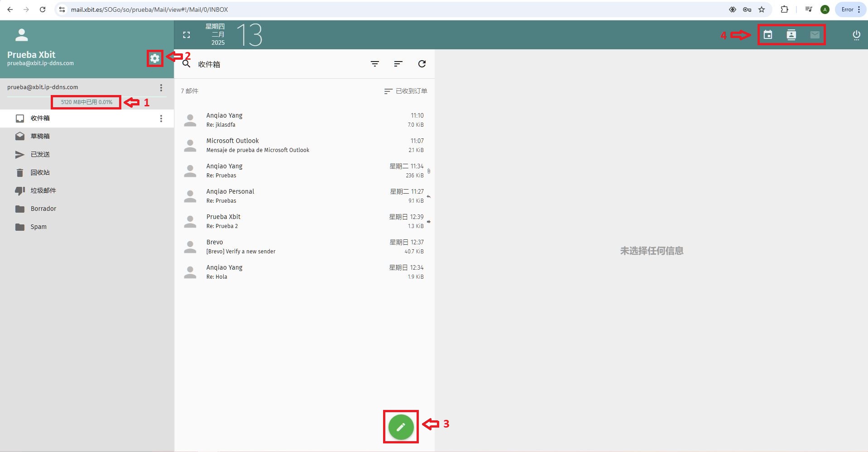Image resolution: width=868 pixels, height=452 pixels.
Task: Click the 7 邮件 message count
Action: pyautogui.click(x=190, y=91)
